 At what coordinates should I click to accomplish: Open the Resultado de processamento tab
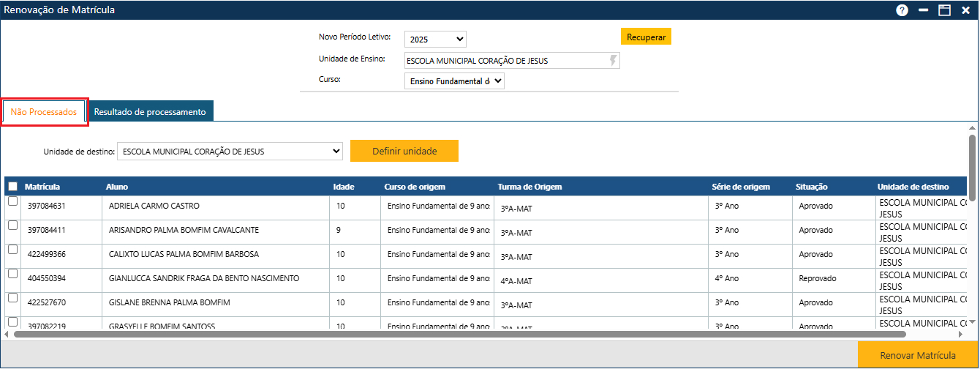point(150,112)
